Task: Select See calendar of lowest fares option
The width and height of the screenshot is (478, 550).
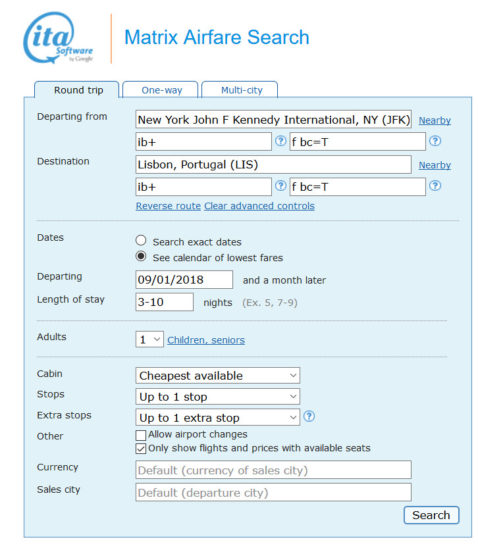Action: pos(141,256)
